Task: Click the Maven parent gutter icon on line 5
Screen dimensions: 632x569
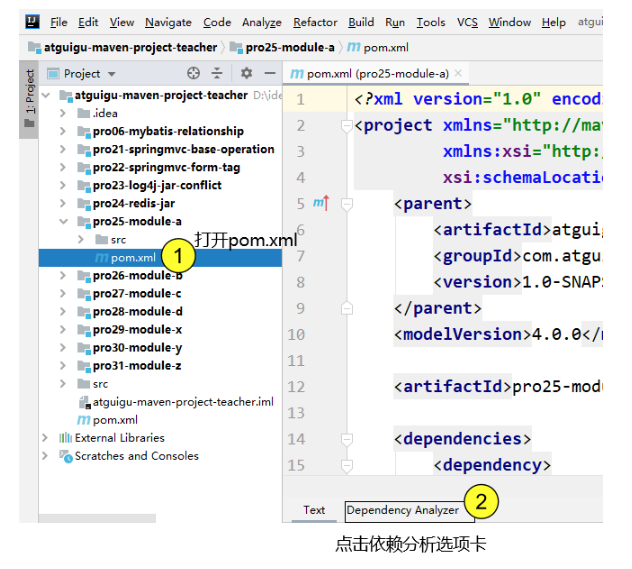Action: tap(320, 203)
